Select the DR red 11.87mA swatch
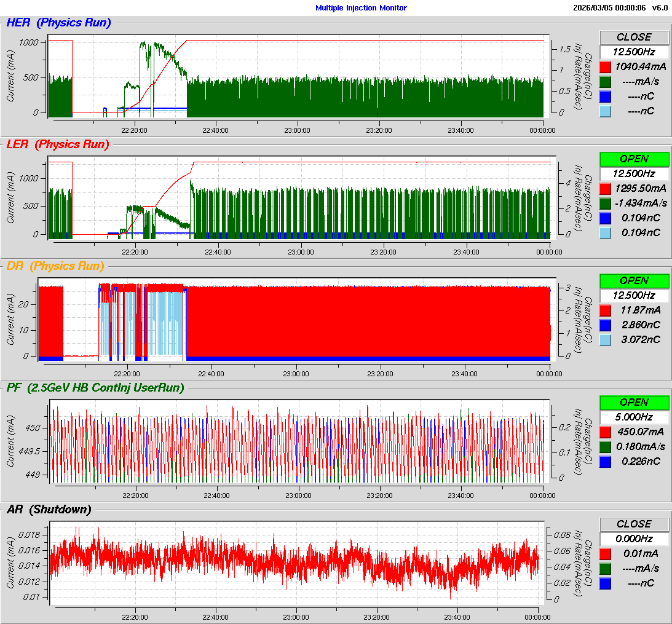This screenshot has height=624, width=672. coord(605,310)
